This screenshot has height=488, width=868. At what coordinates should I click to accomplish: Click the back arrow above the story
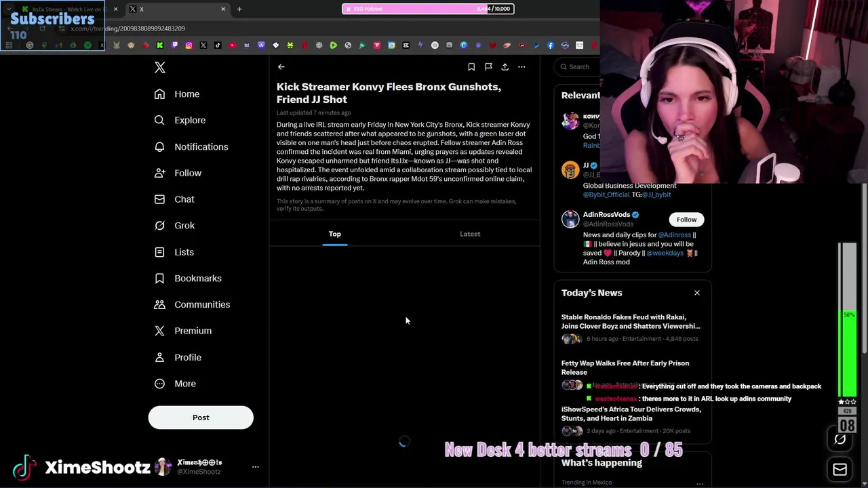281,66
